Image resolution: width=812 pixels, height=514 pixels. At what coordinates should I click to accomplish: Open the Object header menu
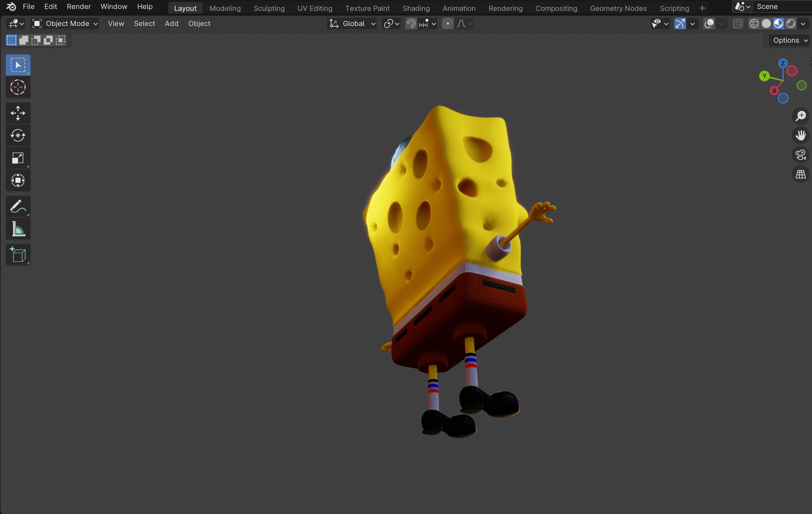coord(199,23)
